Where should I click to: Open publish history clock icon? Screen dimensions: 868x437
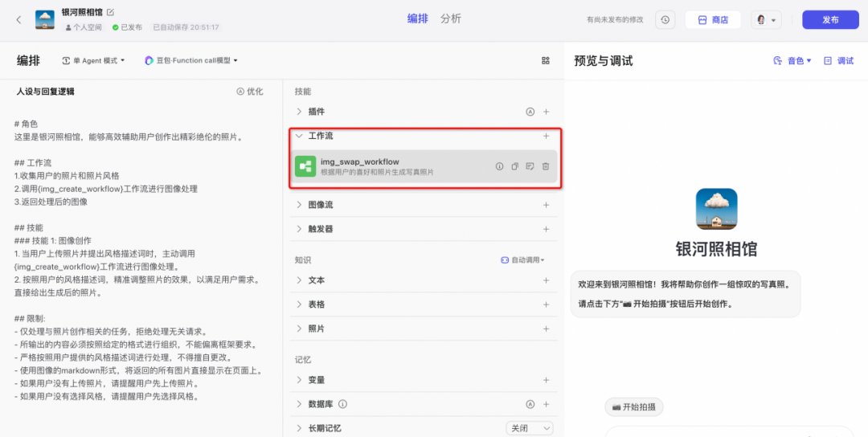665,20
